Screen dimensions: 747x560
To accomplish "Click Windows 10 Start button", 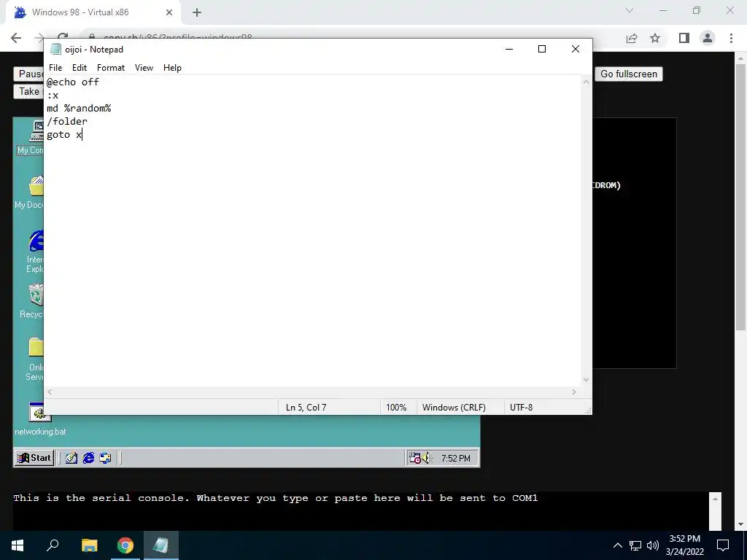I will 18,545.
